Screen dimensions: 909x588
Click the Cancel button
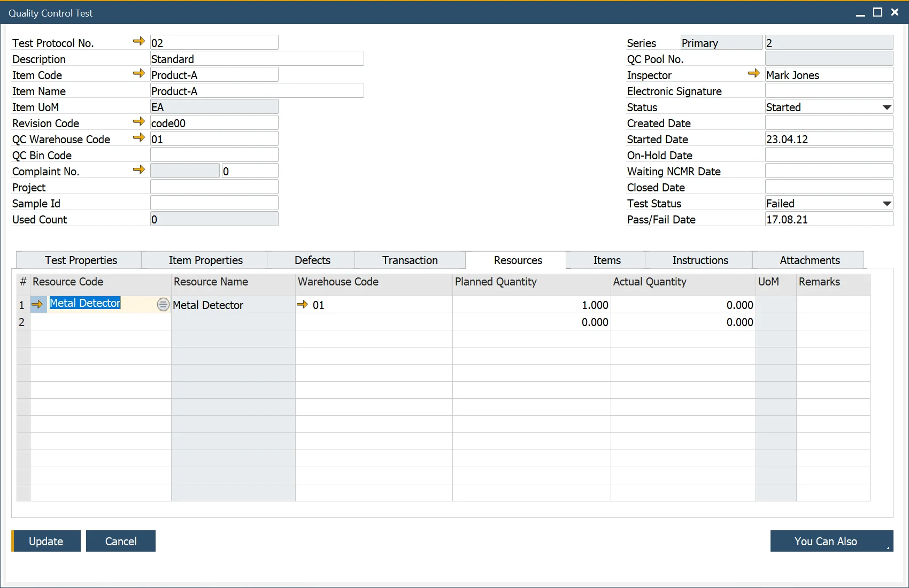[121, 541]
